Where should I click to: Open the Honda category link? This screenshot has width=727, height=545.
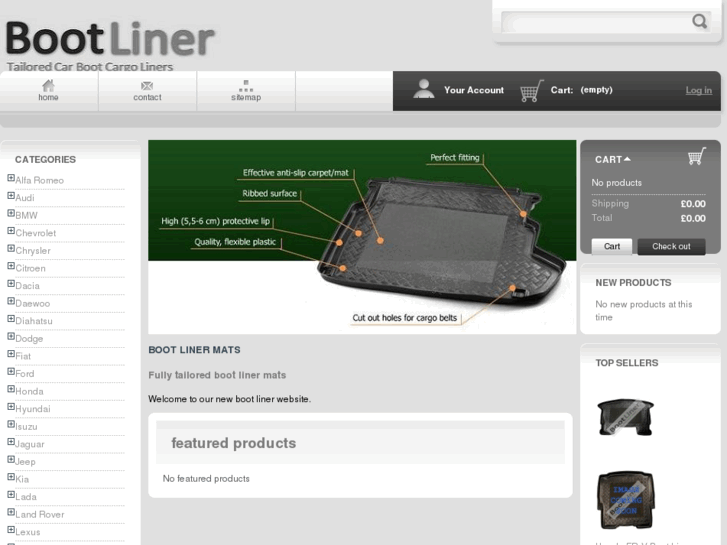[29, 392]
